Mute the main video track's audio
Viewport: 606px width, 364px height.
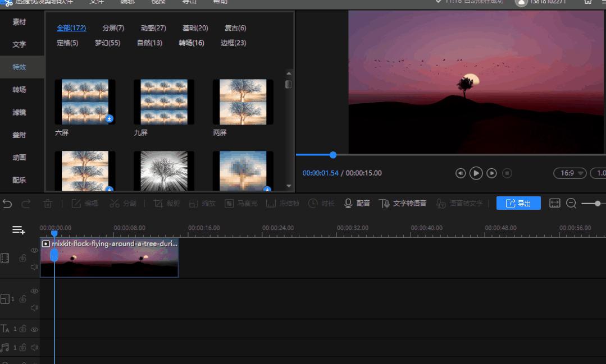click(34, 267)
